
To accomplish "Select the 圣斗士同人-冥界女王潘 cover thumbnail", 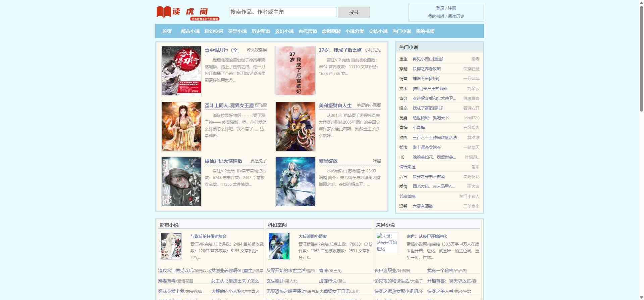I will coord(181,126).
